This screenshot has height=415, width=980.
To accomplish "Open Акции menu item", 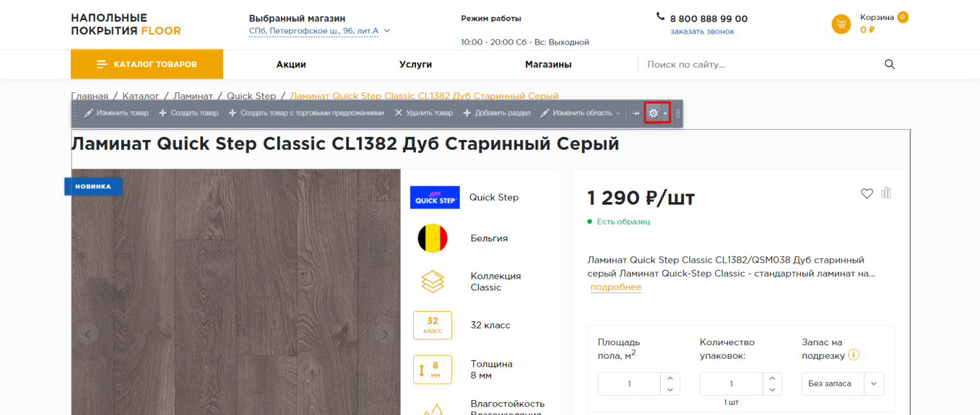I will coord(291,65).
